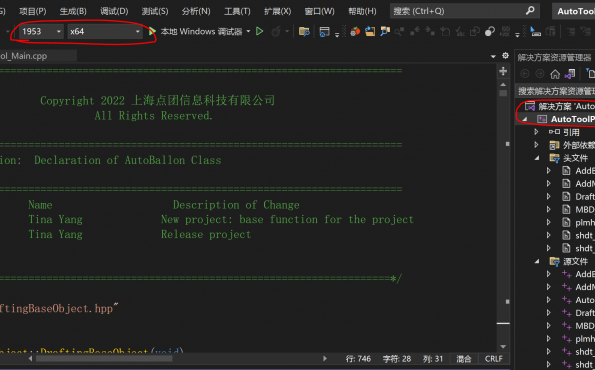The height and width of the screenshot is (370, 595).
Task: Click the blue cursor-with-line toolbar icon
Action: tap(535, 31)
